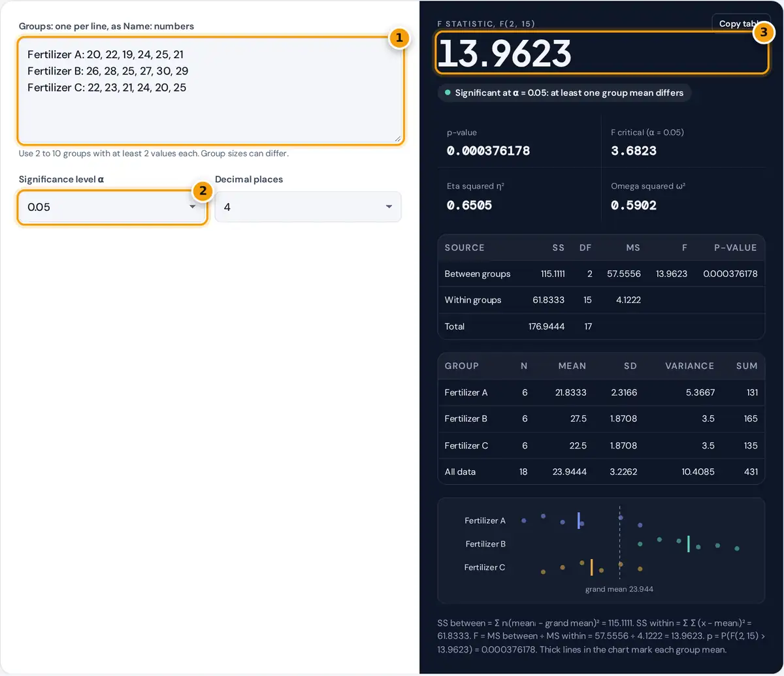Click the F statistic value 13.9623
This screenshot has width=784, height=676.
pyautogui.click(x=504, y=53)
